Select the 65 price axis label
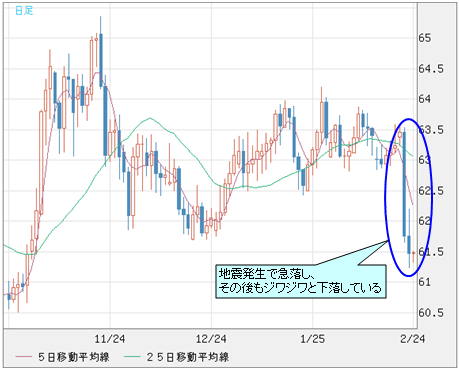The width and height of the screenshot is (459, 371). 425,38
